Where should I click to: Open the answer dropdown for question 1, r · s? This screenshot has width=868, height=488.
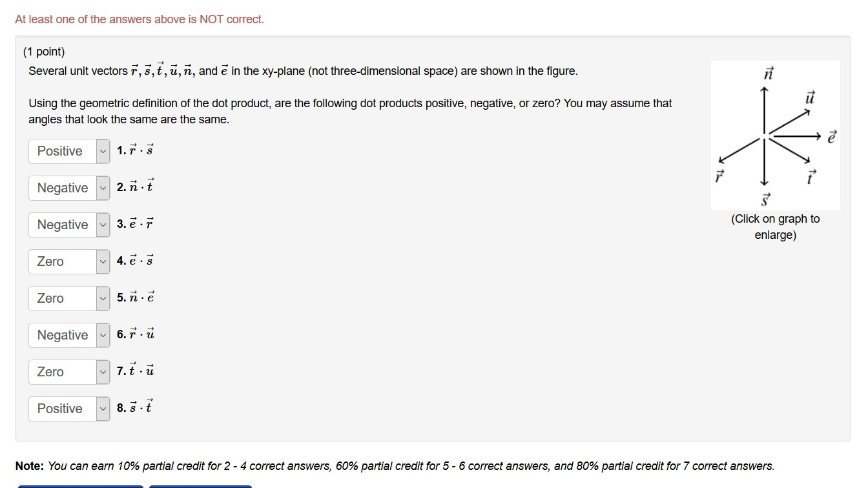(68, 151)
